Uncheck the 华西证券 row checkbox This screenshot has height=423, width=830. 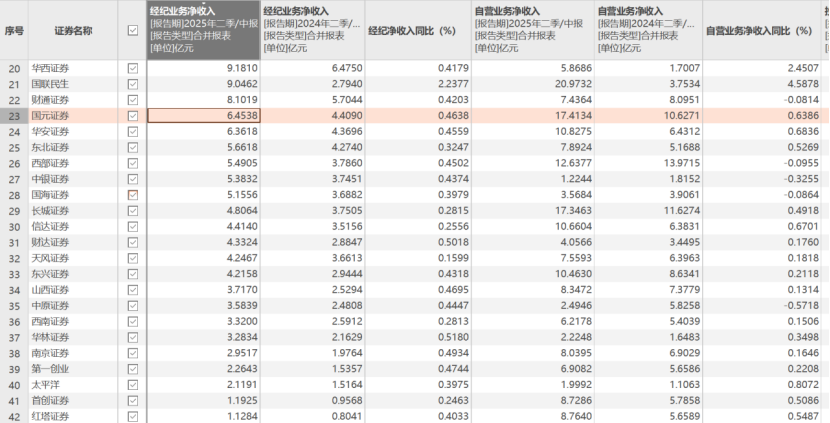pos(133,68)
